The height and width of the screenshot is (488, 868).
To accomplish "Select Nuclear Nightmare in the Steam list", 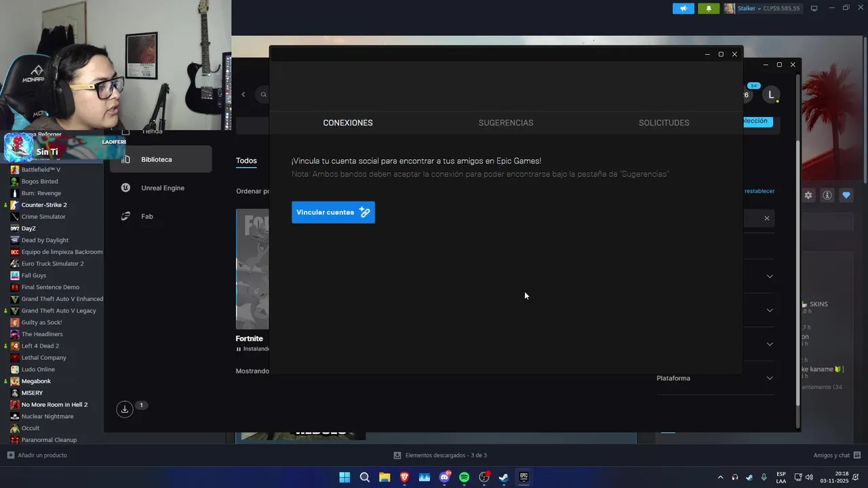I will (x=47, y=416).
